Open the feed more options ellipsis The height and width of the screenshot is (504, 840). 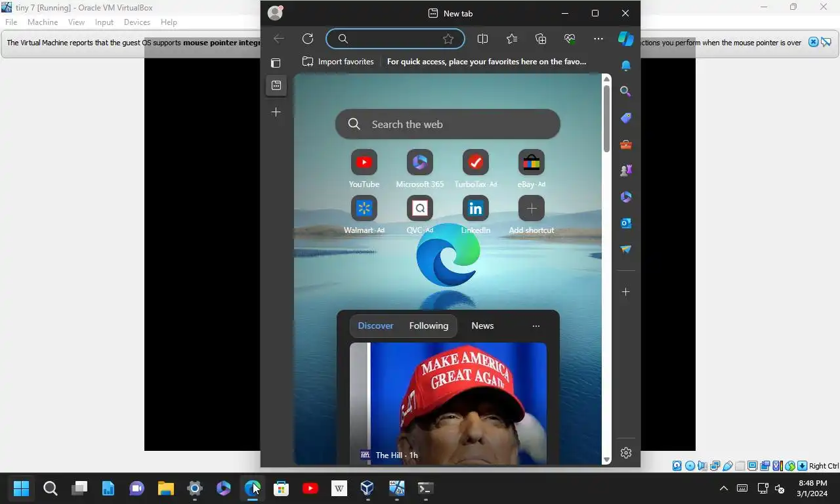click(x=536, y=325)
